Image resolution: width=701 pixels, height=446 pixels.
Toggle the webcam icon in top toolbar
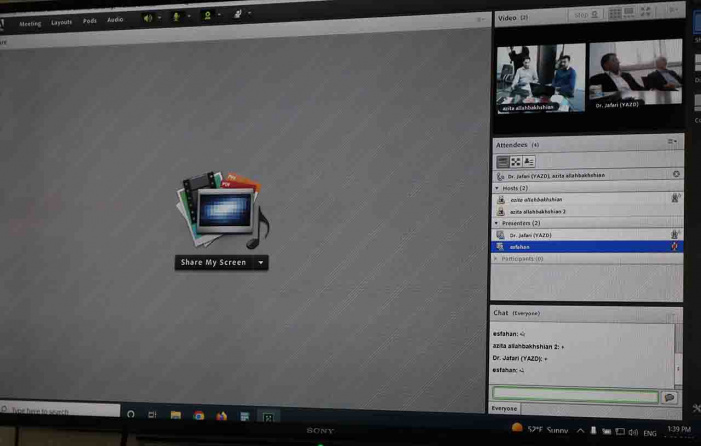coord(207,16)
